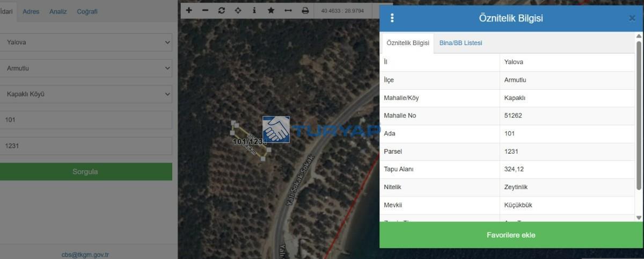Viewport: 644px width, 259px height.
Task: Click the zoom out minus icon
Action: 205,11
